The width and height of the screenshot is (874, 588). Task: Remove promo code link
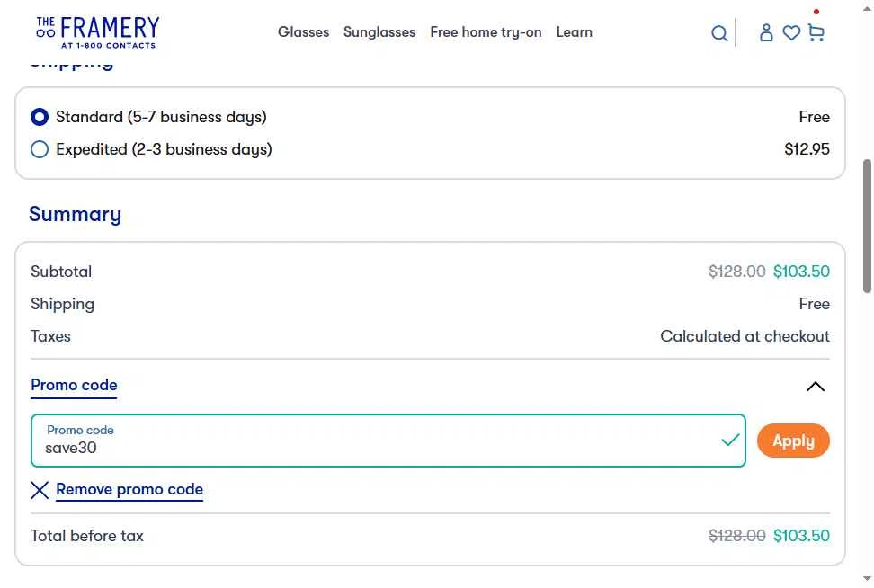(x=129, y=489)
